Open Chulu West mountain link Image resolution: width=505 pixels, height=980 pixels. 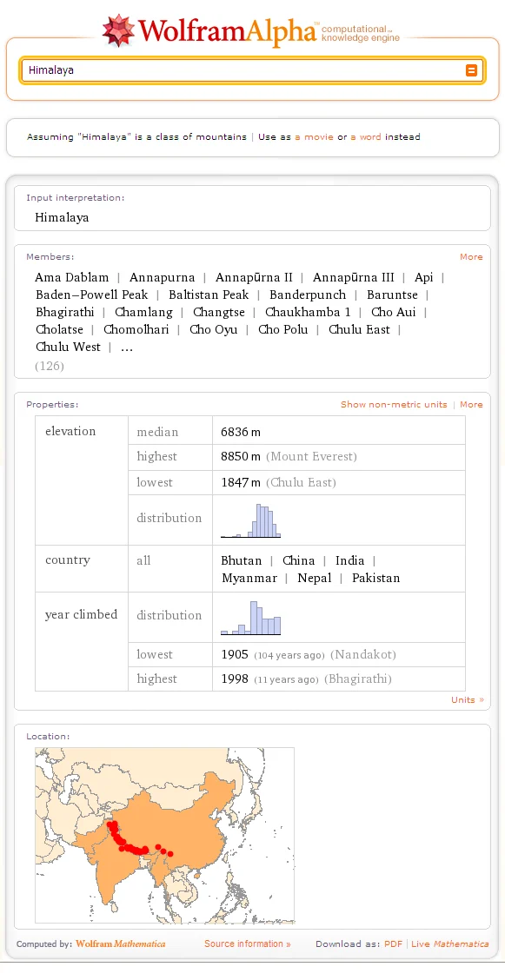pyautogui.click(x=68, y=347)
